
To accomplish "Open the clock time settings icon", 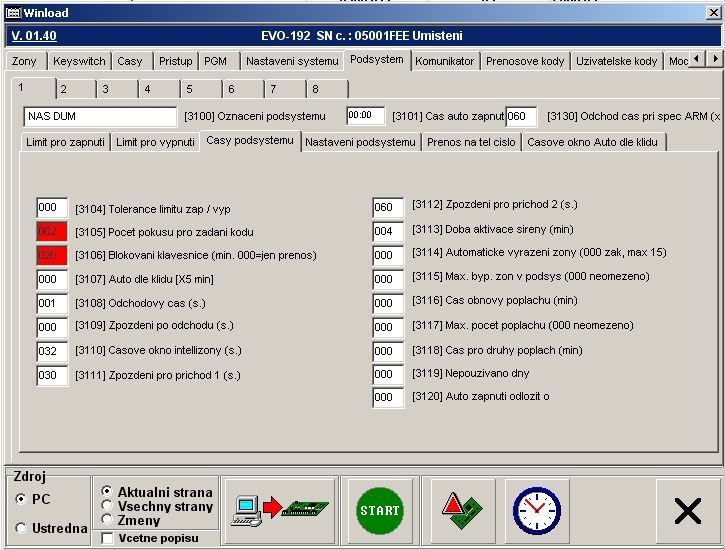I will [x=536, y=510].
